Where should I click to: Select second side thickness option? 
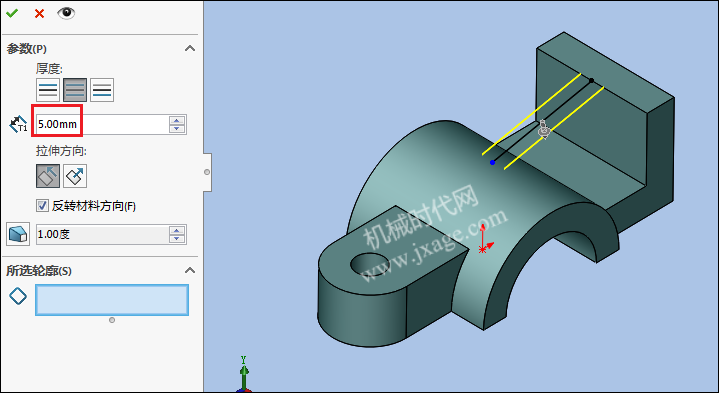[x=102, y=90]
